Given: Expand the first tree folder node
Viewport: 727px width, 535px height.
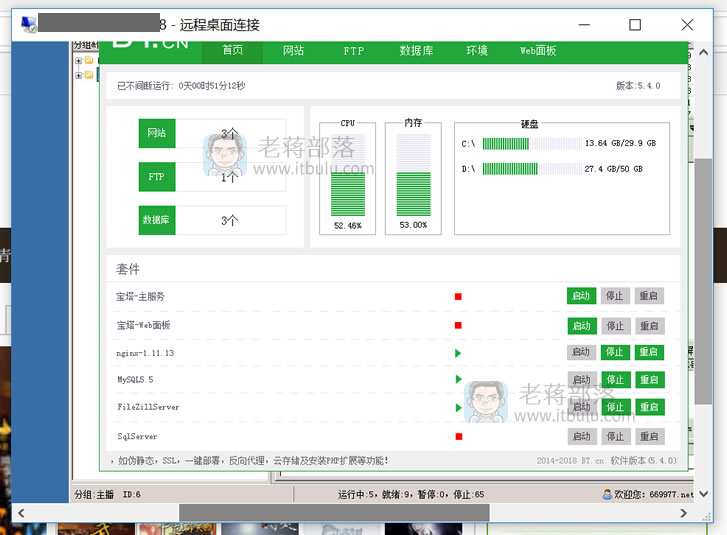Looking at the screenshot, I should tap(78, 60).
